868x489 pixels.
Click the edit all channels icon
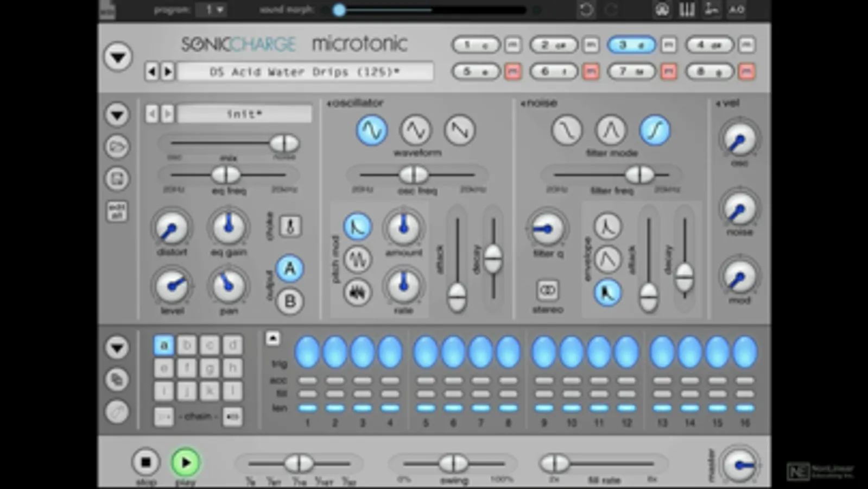(x=117, y=211)
